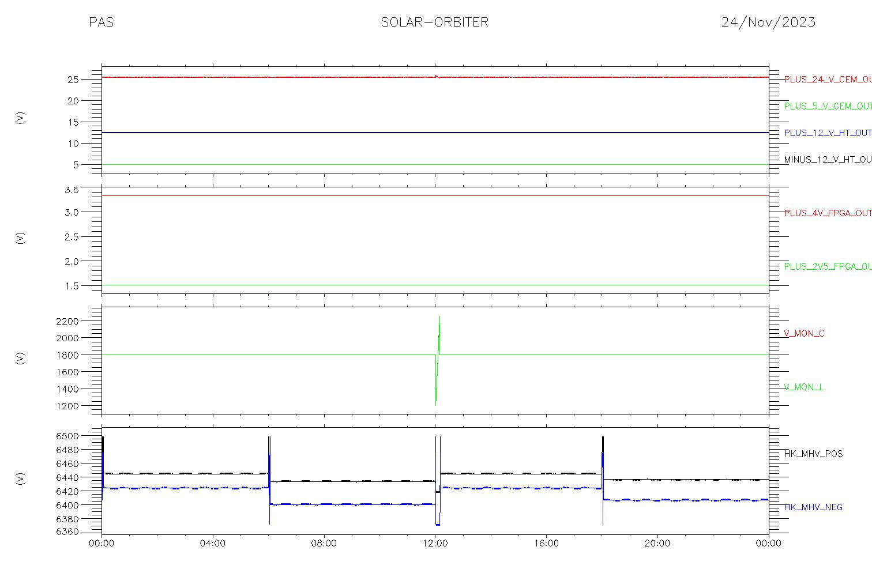Click the MHV voltage step at 06:00
This screenshot has width=872, height=588.
pyautogui.click(x=269, y=480)
